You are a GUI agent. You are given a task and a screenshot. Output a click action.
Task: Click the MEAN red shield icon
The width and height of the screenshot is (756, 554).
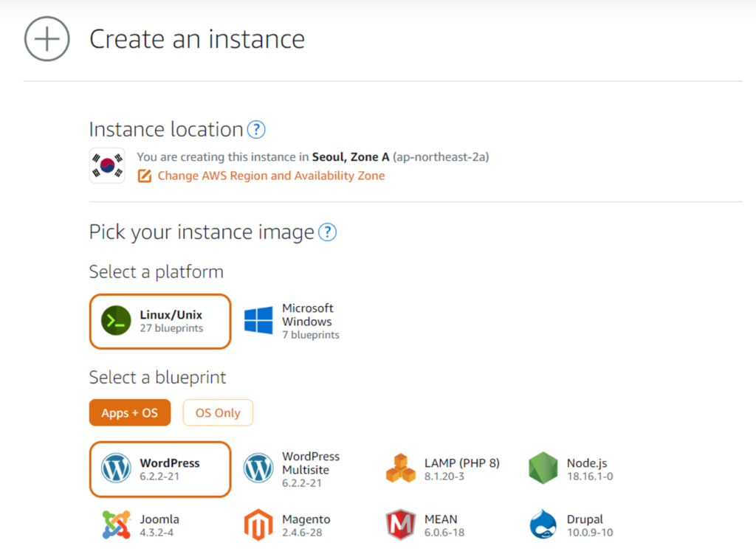(x=401, y=524)
